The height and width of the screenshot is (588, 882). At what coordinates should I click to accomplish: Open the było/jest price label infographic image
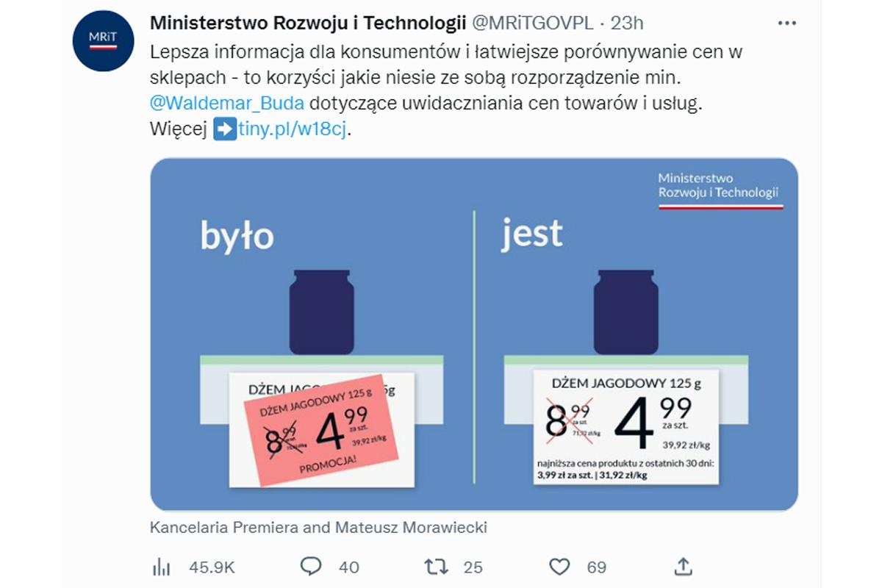click(474, 334)
